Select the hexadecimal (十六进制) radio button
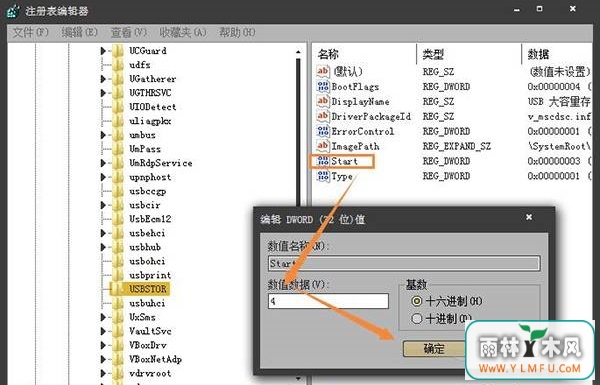Image resolution: width=600 pixels, height=385 pixels. pos(417,301)
